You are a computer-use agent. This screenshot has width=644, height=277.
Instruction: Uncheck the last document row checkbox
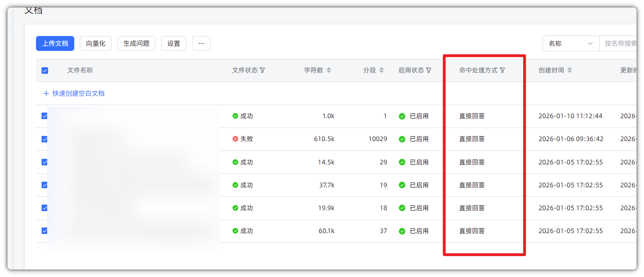[45, 231]
